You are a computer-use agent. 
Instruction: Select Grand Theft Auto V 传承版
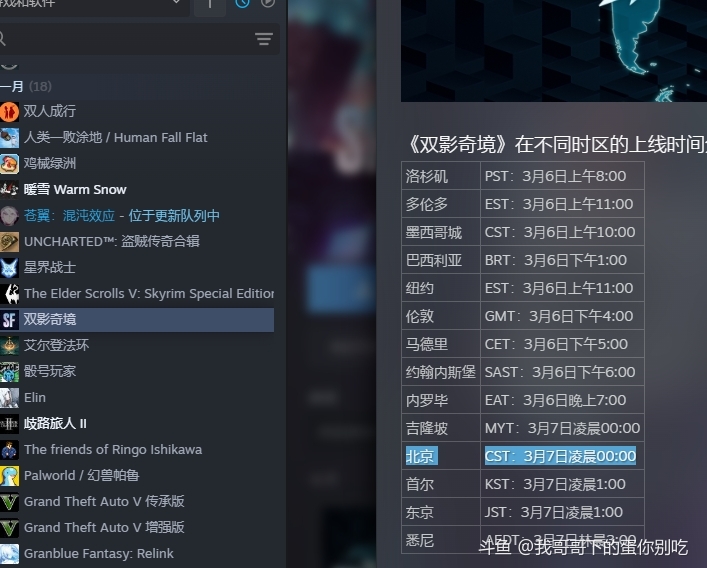click(104, 501)
